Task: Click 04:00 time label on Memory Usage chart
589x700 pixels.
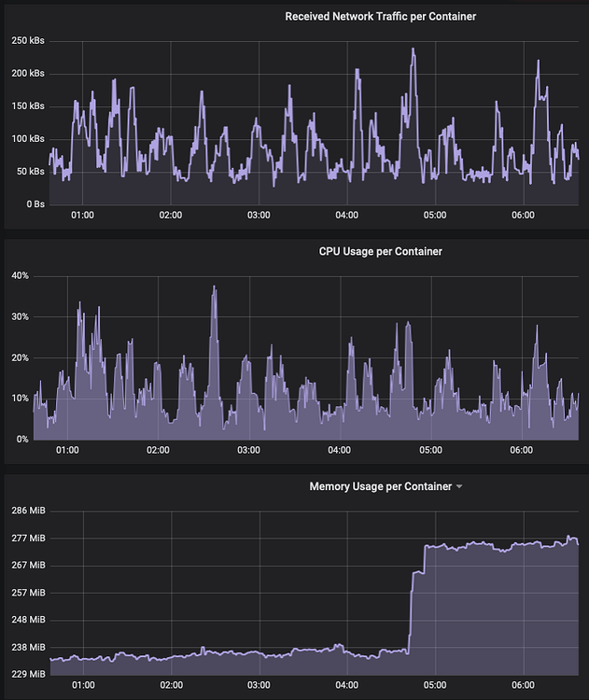Action: tap(347, 685)
